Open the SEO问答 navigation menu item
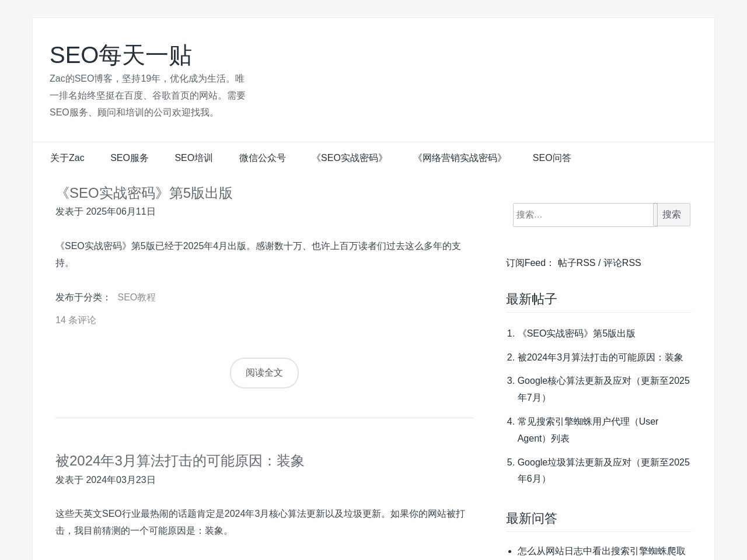The height and width of the screenshot is (560, 747). click(551, 158)
